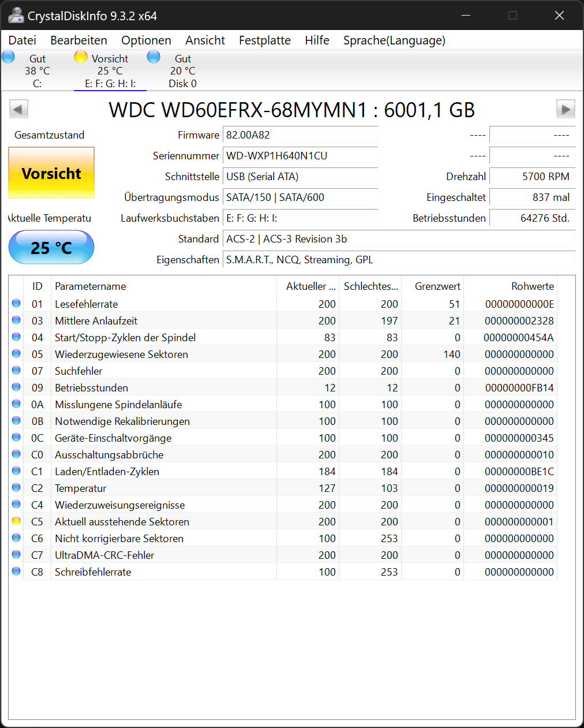Click the Temperatur parameter name in row C2

[80, 488]
